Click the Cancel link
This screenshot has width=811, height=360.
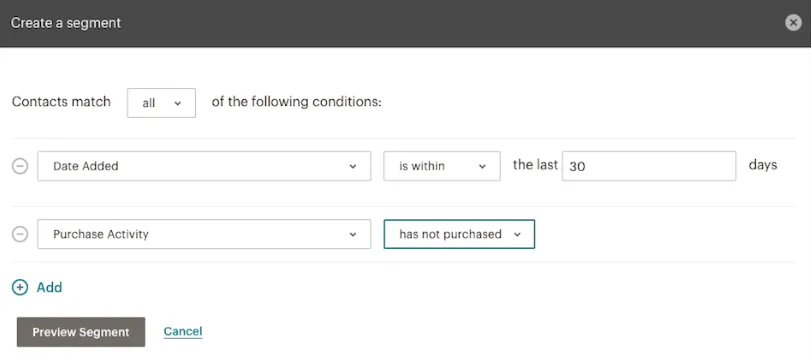click(x=183, y=331)
